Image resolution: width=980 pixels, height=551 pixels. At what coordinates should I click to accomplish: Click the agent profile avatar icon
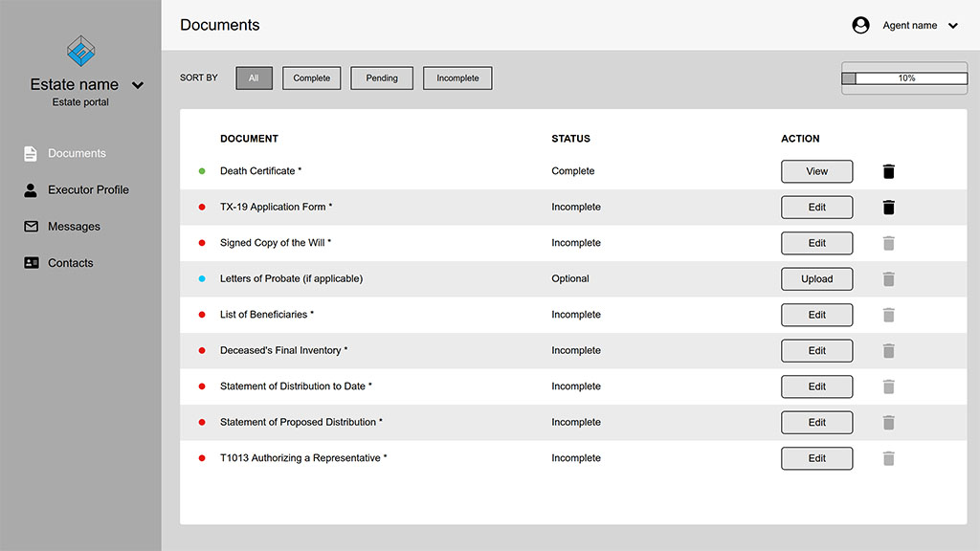tap(860, 26)
